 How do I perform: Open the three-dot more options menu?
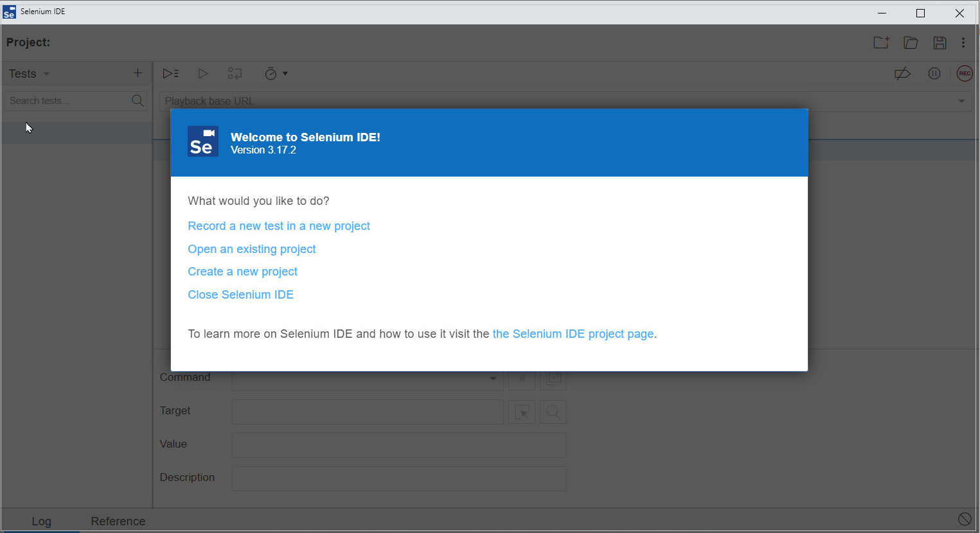(x=963, y=42)
